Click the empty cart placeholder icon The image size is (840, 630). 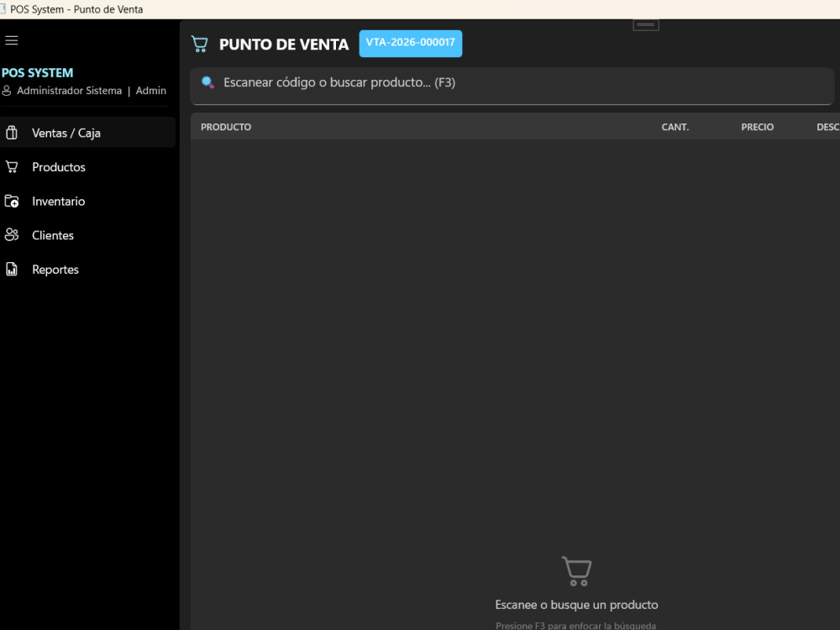point(576,571)
